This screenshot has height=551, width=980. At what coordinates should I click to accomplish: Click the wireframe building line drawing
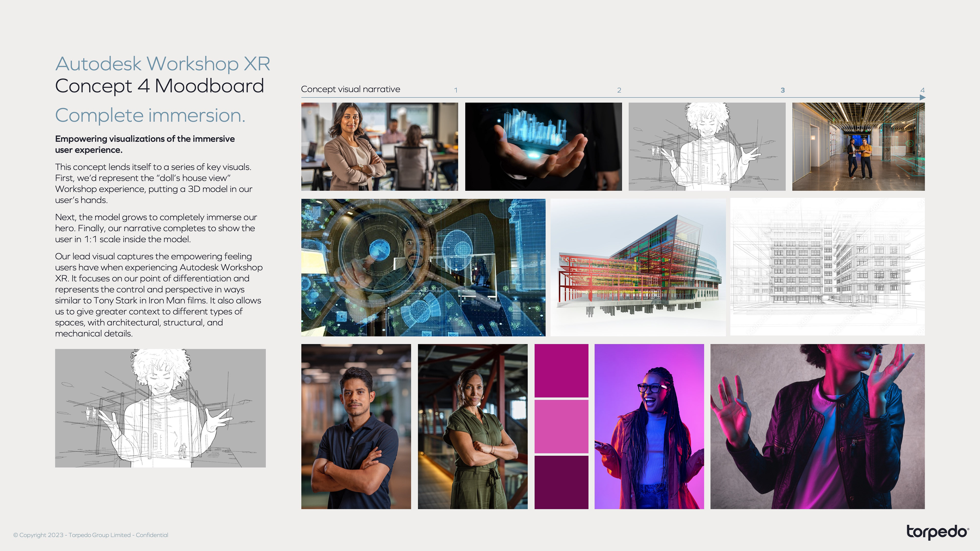[827, 267]
